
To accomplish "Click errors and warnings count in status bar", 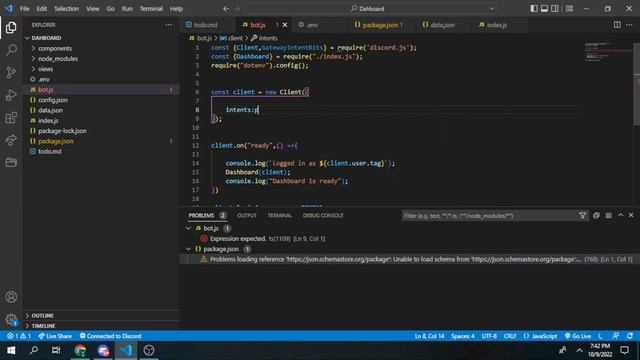I will [19, 336].
